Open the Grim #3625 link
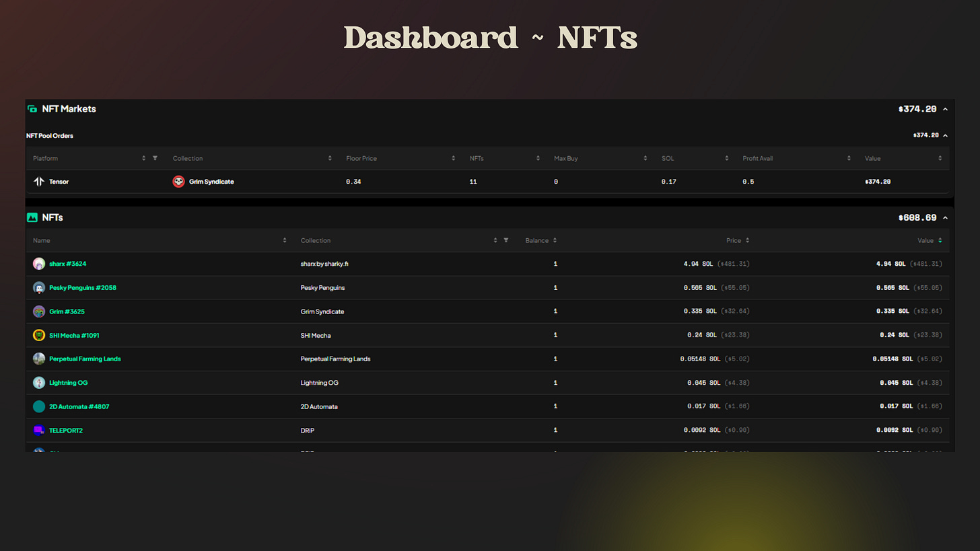 tap(67, 311)
